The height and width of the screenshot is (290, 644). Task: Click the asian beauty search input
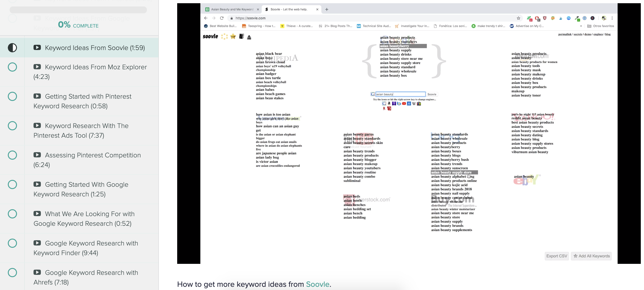click(x=400, y=94)
